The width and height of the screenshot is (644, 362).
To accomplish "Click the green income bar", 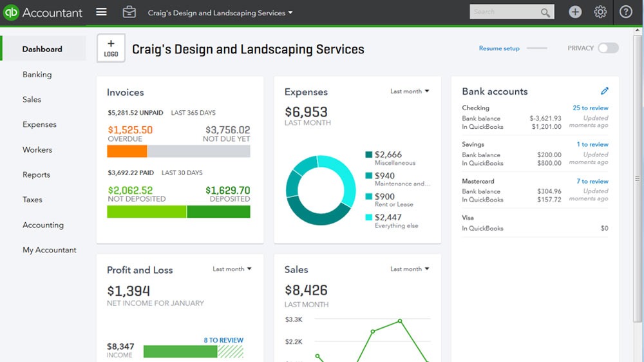I will click(180, 351).
